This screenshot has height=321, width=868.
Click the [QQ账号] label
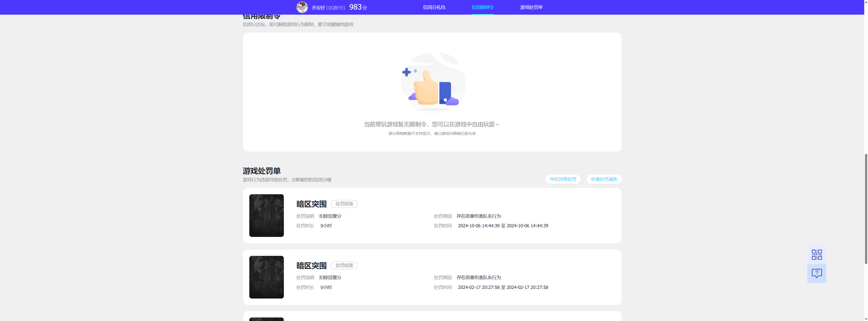tap(336, 8)
